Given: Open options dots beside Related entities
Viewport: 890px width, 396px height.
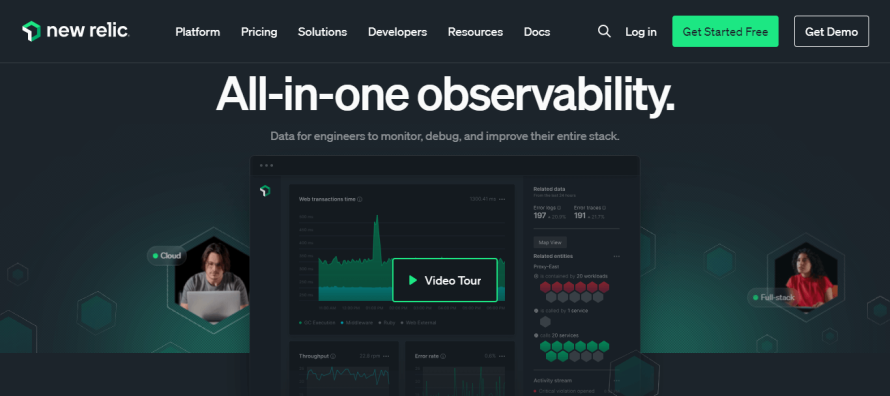Looking at the screenshot, I should click(616, 256).
